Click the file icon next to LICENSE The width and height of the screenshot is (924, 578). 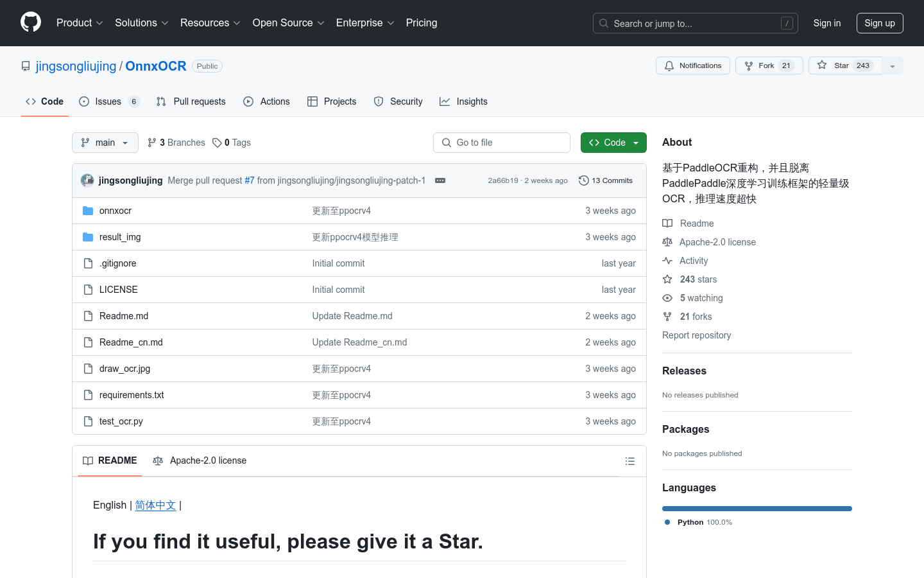(88, 290)
